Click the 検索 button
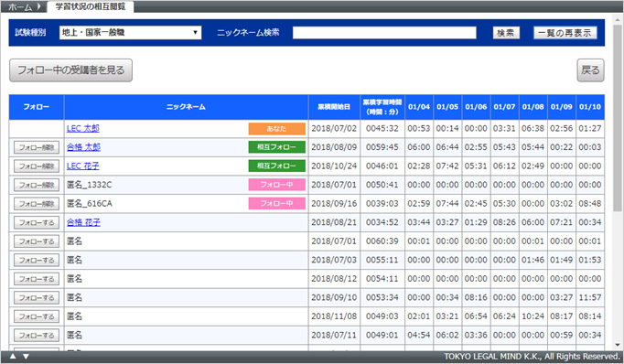 click(506, 33)
